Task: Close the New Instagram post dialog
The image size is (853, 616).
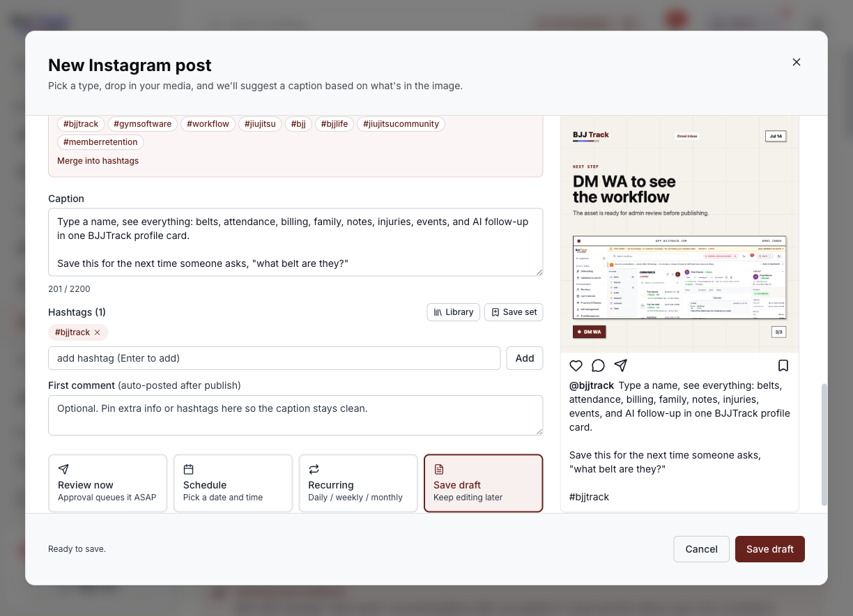Action: pyautogui.click(x=797, y=62)
